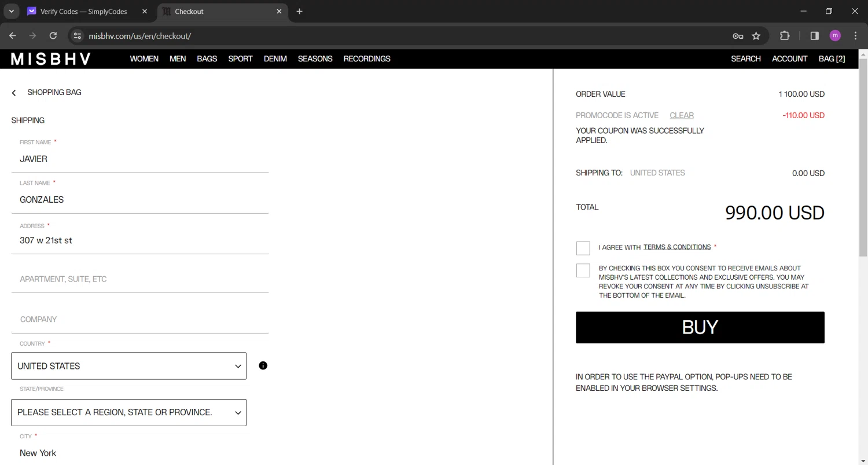
Task: Bookmark this page with the star icon
Action: coord(756,36)
